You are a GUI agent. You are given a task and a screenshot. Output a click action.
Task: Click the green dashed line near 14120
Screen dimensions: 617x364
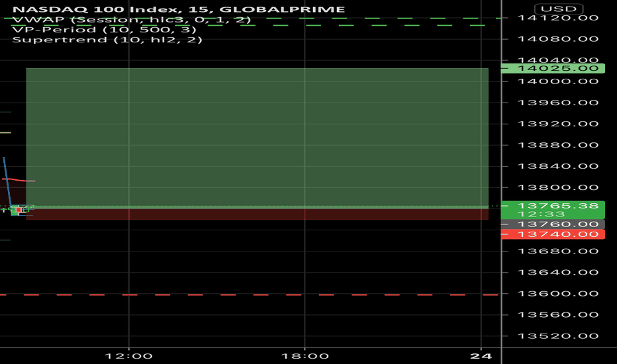click(252, 18)
